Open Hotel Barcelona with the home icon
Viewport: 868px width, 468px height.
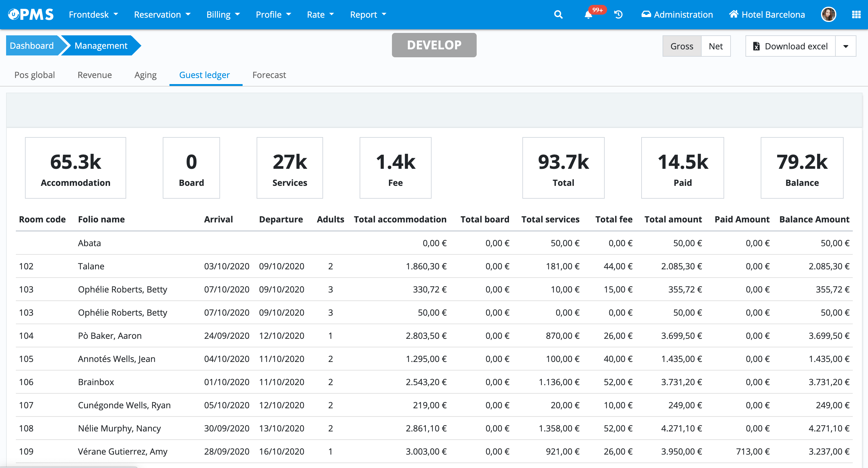767,15
